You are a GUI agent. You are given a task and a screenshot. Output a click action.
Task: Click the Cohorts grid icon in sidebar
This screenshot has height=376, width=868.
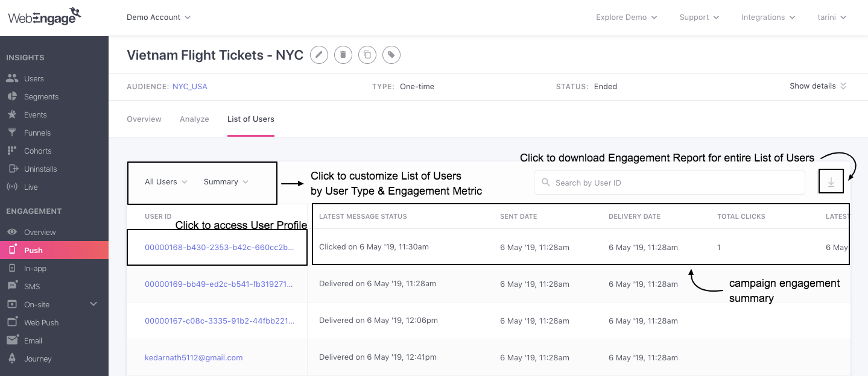tap(12, 151)
